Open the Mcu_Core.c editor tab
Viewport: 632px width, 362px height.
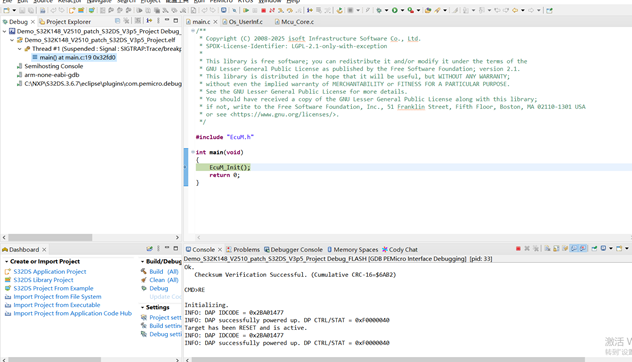point(294,22)
